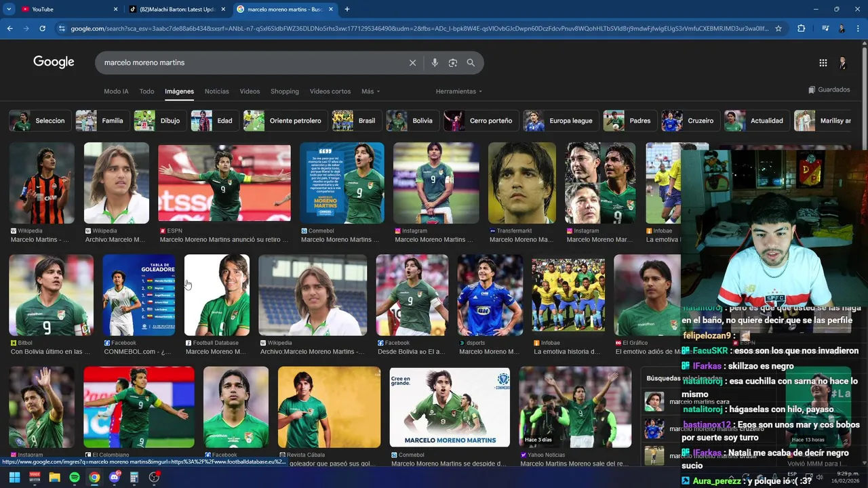Click the search input containing marcelo moreno martins
This screenshot has width=868, height=488.
click(x=251, y=62)
